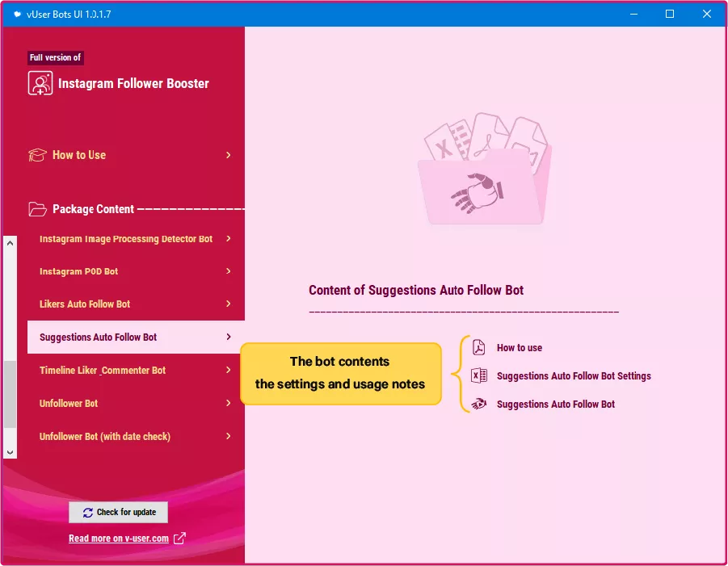Maximize the vUser Bots UI window

pos(670,14)
